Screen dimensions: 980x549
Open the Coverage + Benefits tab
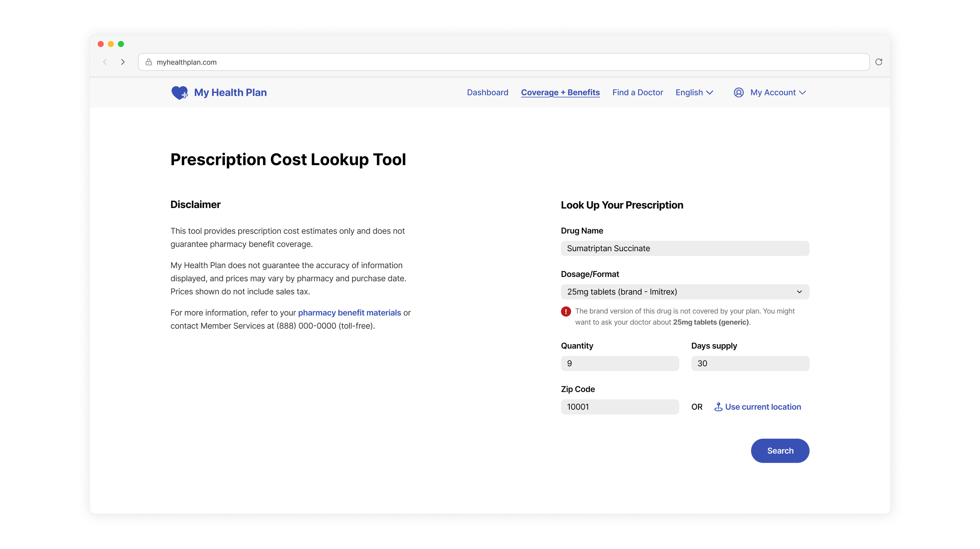click(x=560, y=92)
